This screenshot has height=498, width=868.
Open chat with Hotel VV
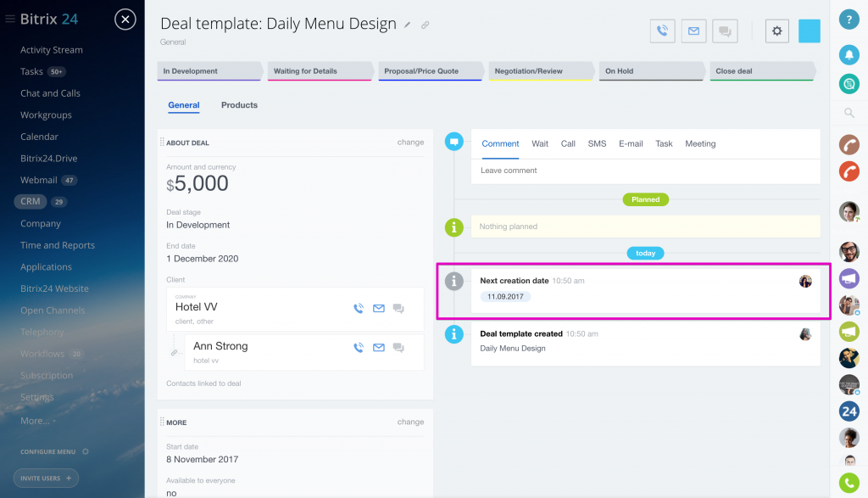398,309
